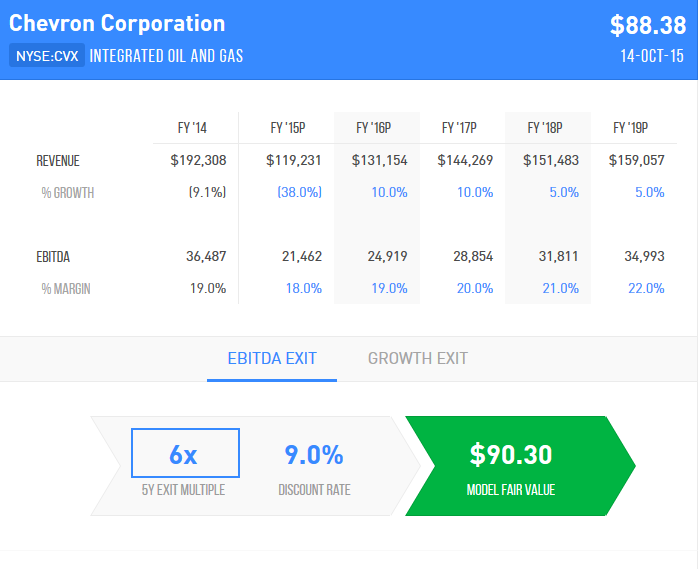Click the green $90.30 model fair value
The height and width of the screenshot is (569, 699).
(x=511, y=455)
